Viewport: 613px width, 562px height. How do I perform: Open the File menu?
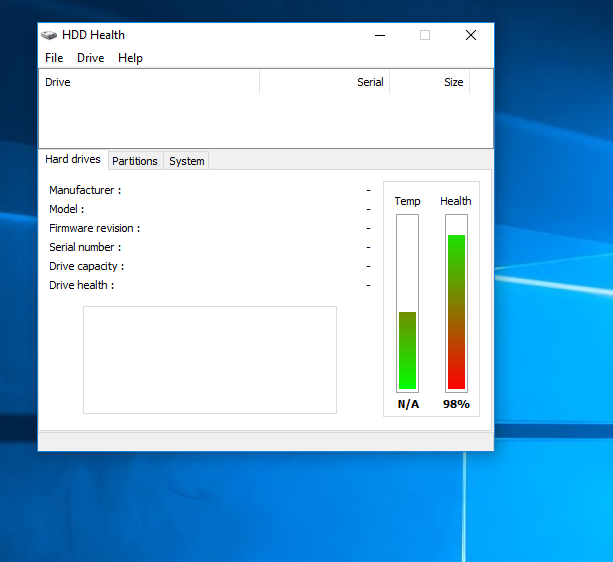tap(54, 58)
